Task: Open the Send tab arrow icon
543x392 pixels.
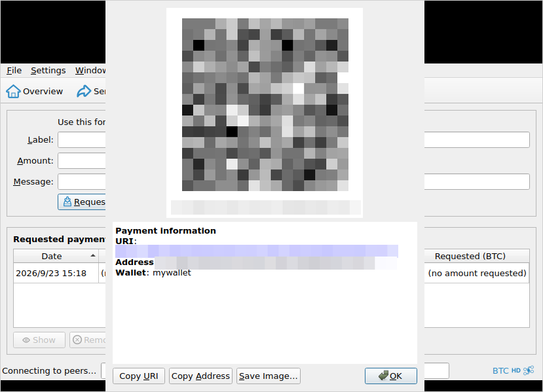Action: click(x=84, y=92)
